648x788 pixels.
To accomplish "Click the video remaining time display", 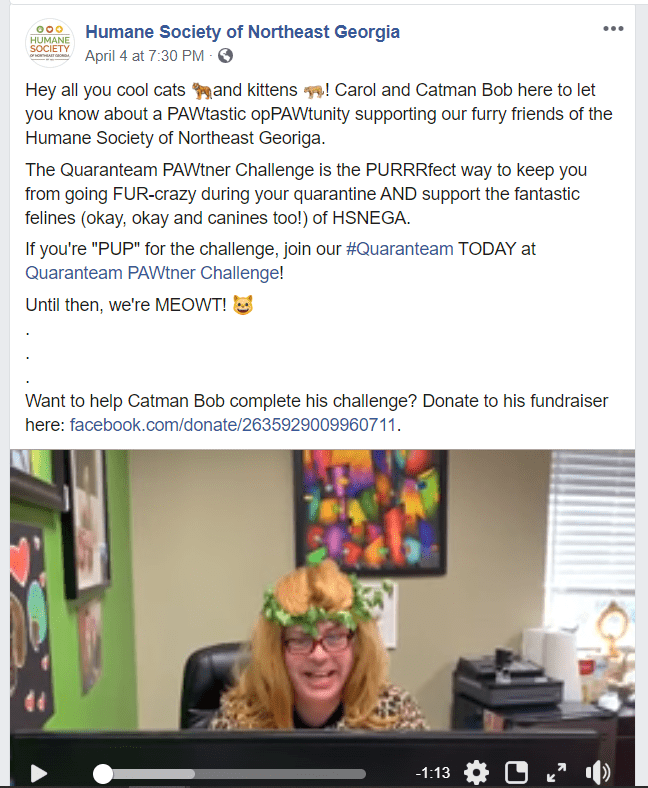I will coord(433,773).
